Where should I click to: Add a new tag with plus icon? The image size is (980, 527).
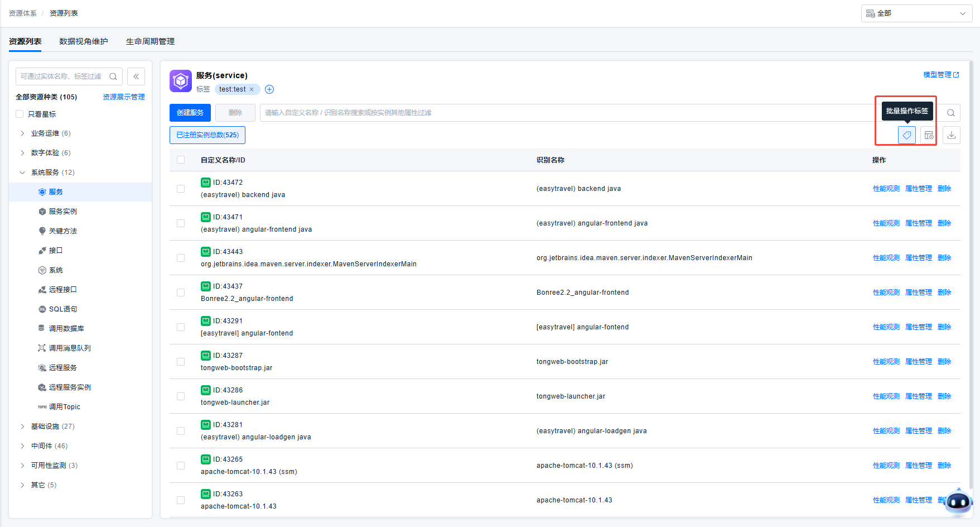point(269,89)
